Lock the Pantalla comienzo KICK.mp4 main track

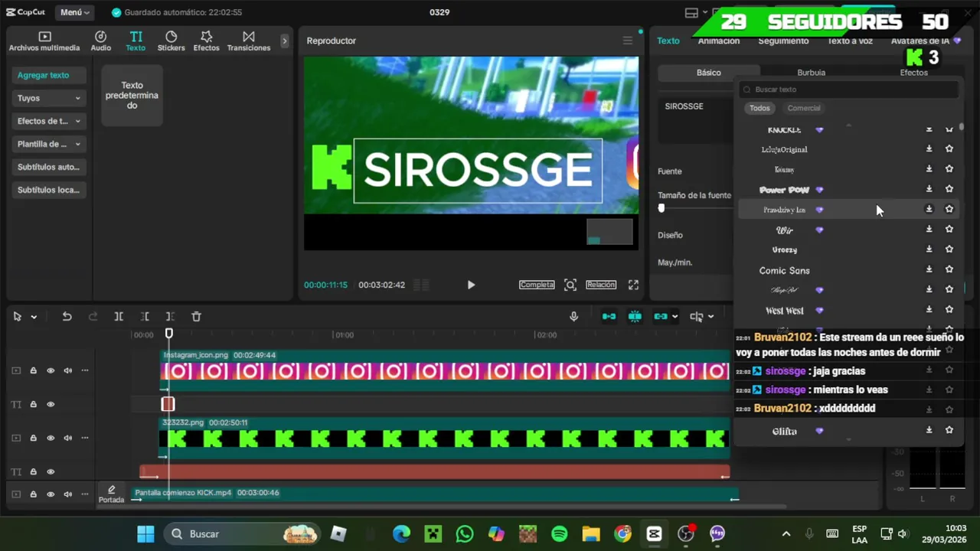(33, 494)
